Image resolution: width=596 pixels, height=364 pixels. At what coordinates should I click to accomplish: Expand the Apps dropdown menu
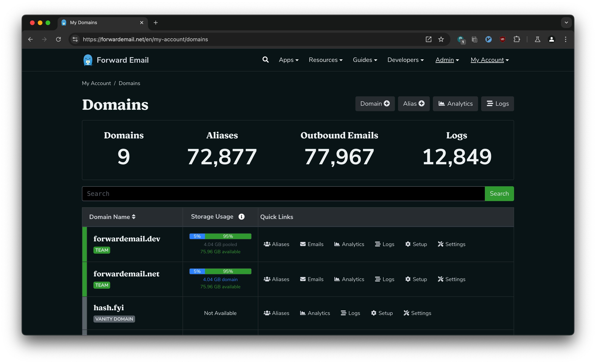click(x=289, y=60)
